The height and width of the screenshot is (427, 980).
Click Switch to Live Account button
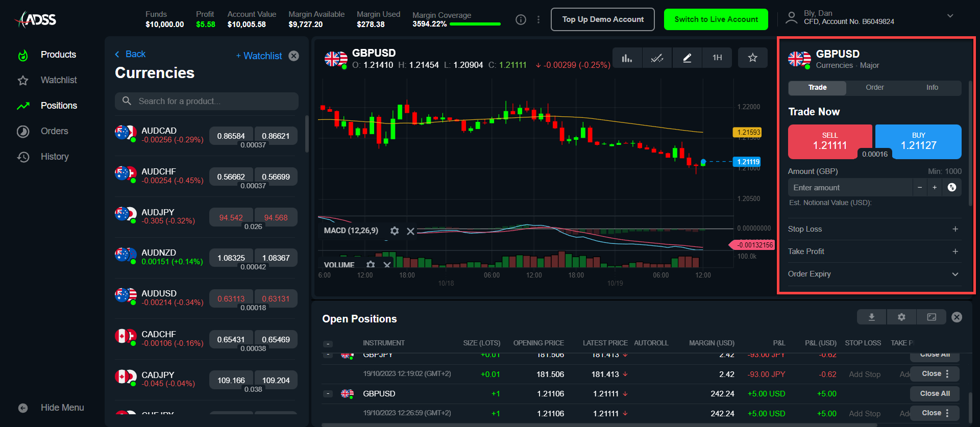[x=716, y=19]
